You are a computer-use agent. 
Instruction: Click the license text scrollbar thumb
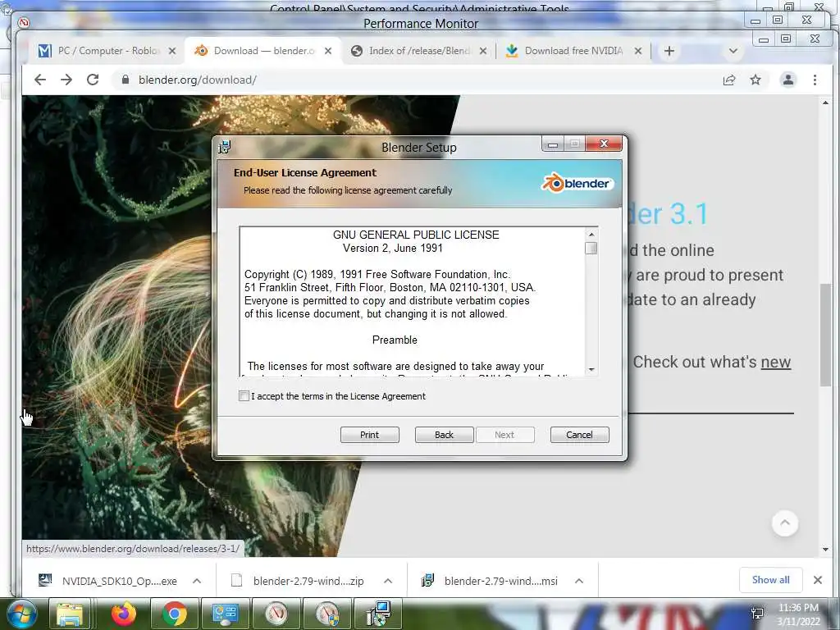(591, 248)
